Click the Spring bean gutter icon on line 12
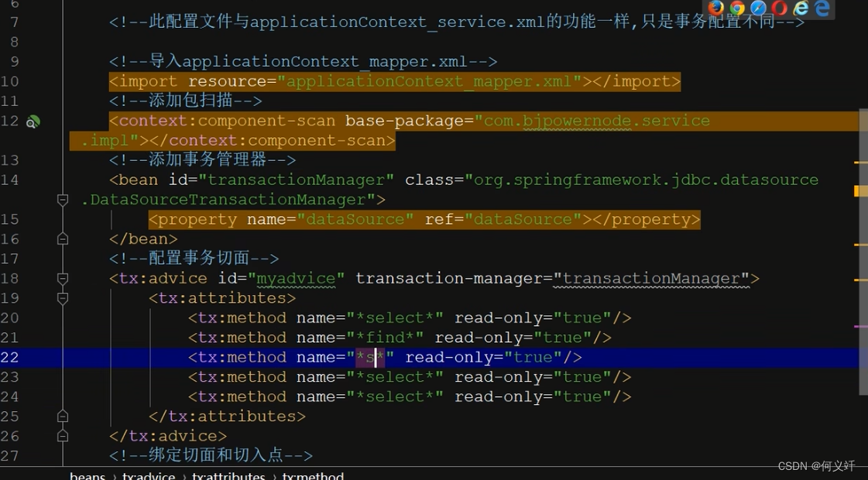Image resolution: width=868 pixels, height=480 pixels. tap(33, 122)
